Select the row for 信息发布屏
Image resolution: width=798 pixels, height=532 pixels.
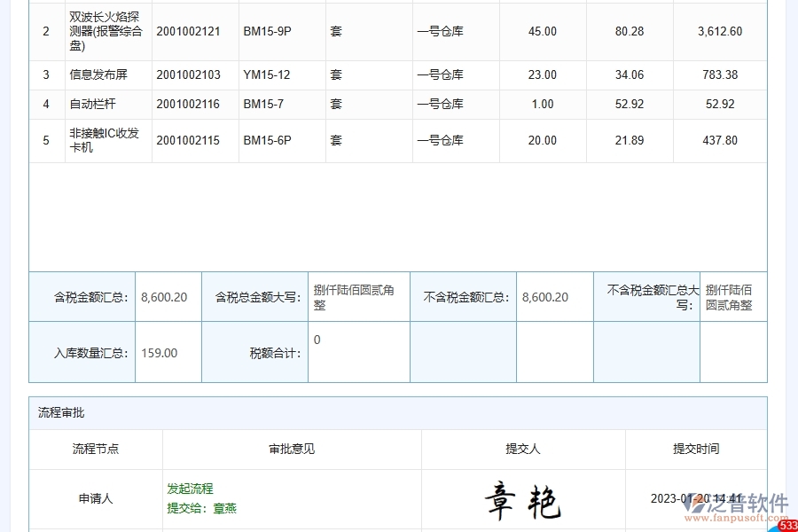pyautogui.click(x=97, y=74)
